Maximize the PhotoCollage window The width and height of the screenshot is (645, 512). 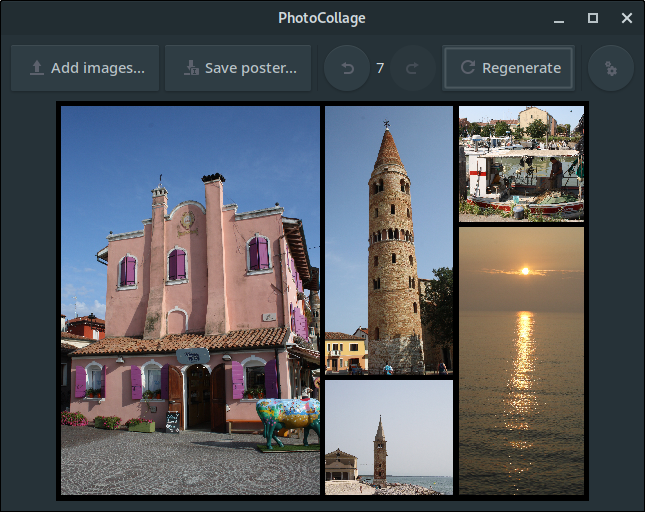coord(593,18)
